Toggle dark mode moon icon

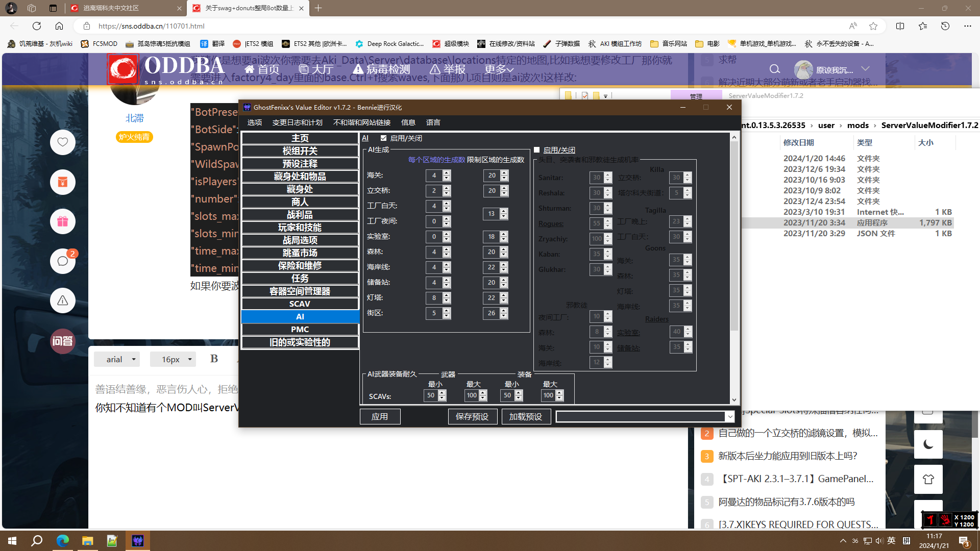[928, 444]
